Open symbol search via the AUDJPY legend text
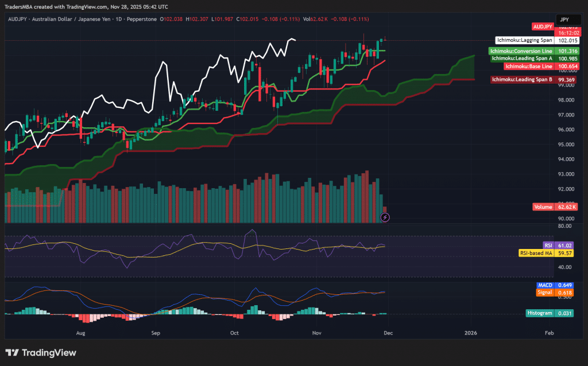The height and width of the screenshot is (366, 588). tap(18, 19)
